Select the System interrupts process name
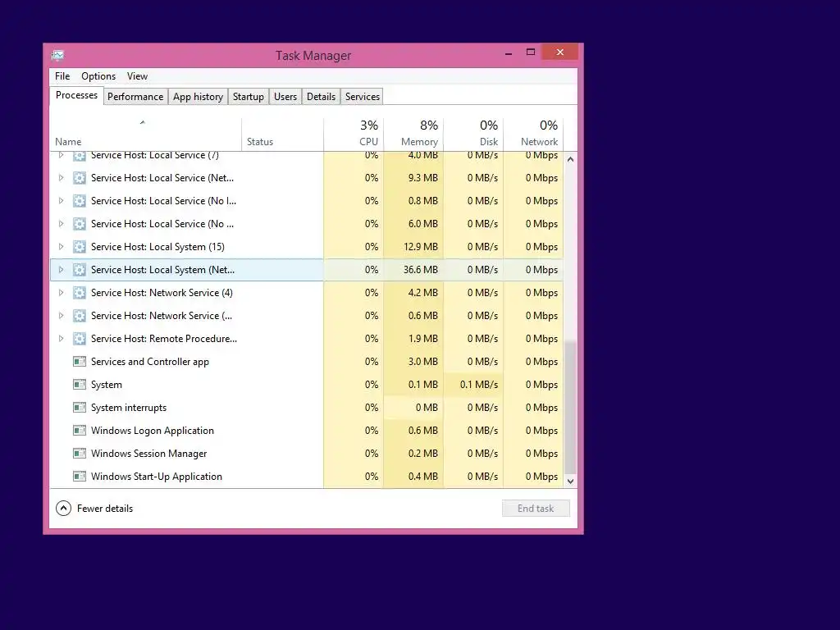The height and width of the screenshot is (630, 840). click(x=129, y=408)
